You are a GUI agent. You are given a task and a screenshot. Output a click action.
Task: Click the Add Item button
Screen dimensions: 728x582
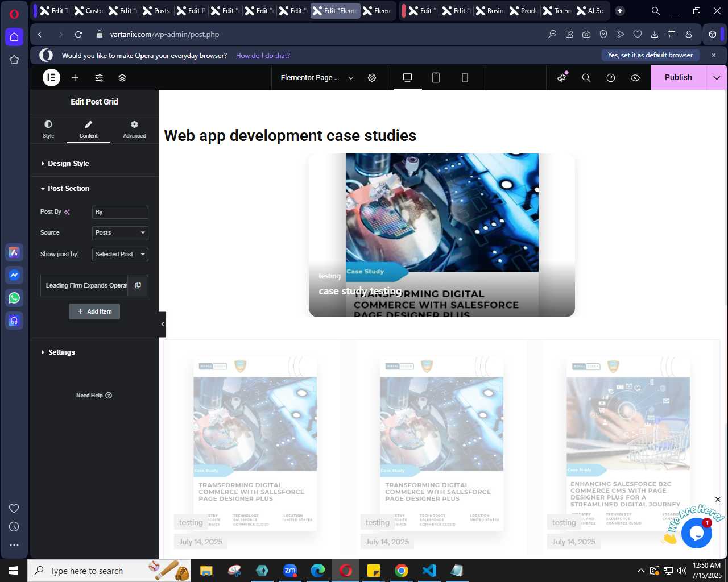tap(94, 311)
